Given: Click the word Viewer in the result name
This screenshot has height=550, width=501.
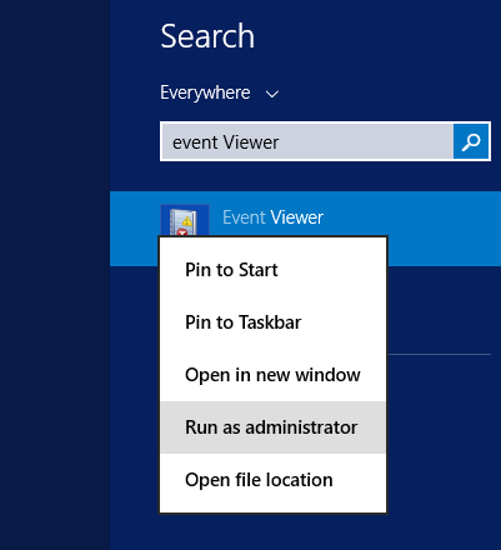Looking at the screenshot, I should tap(297, 217).
